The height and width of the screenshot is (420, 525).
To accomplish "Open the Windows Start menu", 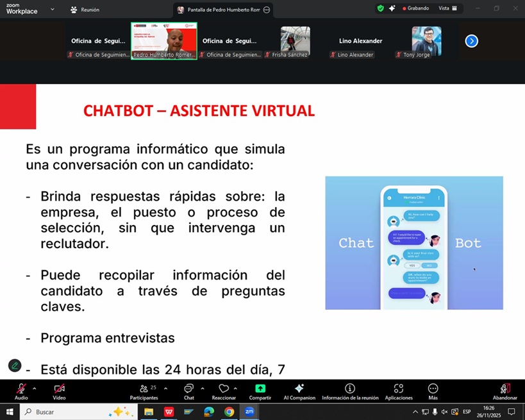I will pos(9,411).
